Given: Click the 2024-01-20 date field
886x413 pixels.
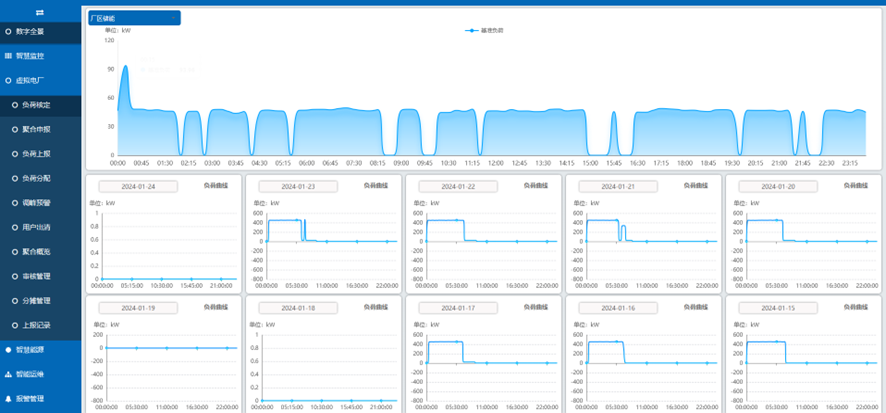Looking at the screenshot, I should click(x=778, y=186).
